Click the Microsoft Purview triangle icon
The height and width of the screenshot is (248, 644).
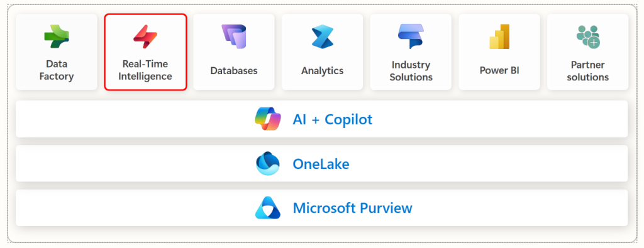[x=268, y=207]
